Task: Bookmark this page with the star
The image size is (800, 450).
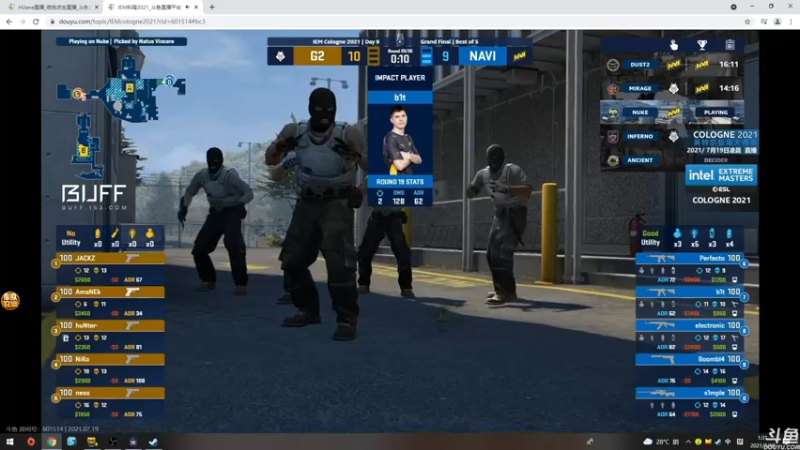Action: click(747, 21)
